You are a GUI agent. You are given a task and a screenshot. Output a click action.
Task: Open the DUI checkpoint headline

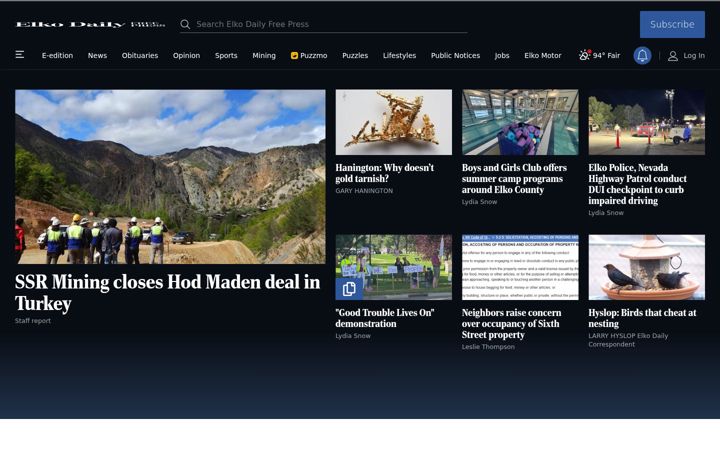(638, 184)
